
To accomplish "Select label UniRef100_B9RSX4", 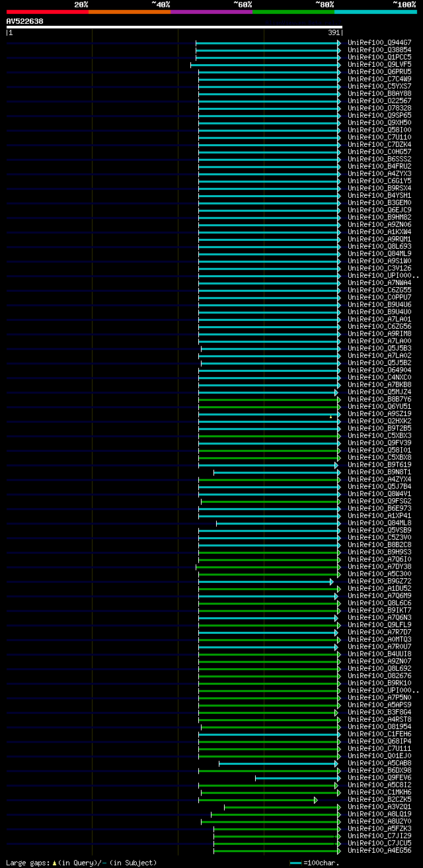I will point(379,188).
